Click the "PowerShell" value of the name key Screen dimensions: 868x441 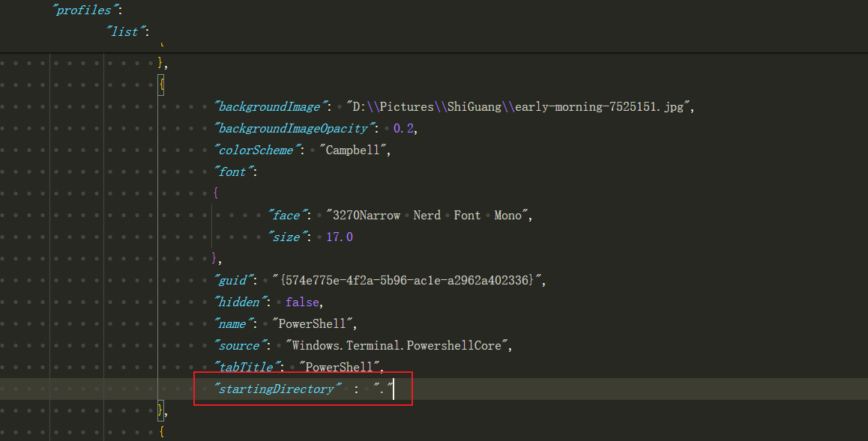(x=314, y=323)
